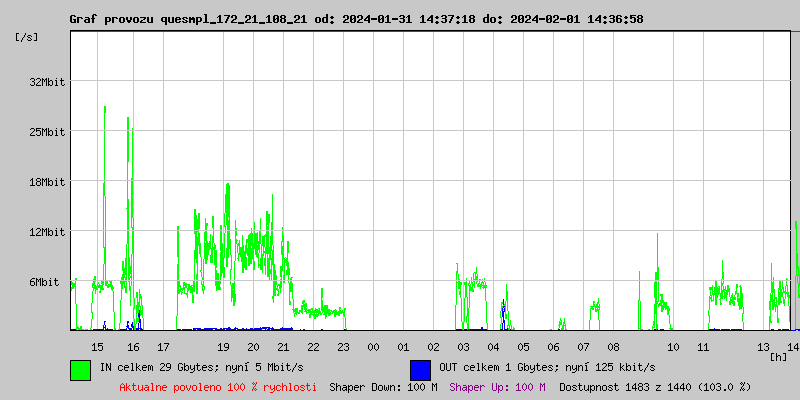800x400 pixels.
Task: Click hour marker 19 on the time axis
Action: [x=224, y=346]
